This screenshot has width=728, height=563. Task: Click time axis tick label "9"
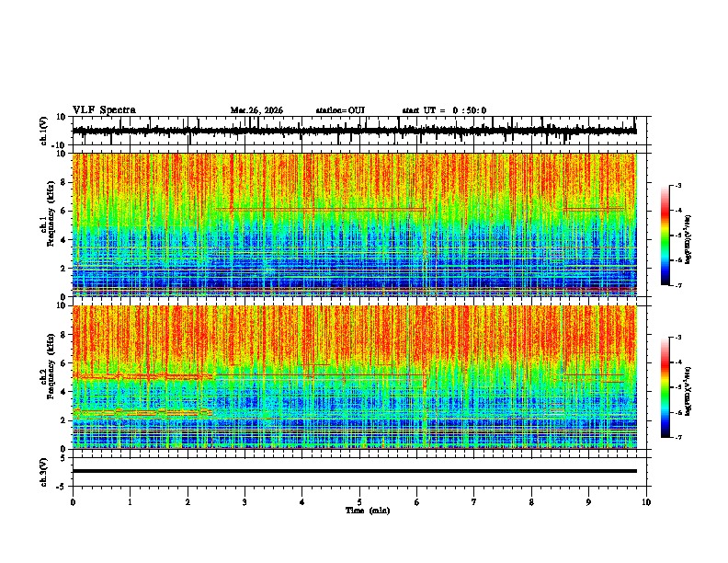588,502
